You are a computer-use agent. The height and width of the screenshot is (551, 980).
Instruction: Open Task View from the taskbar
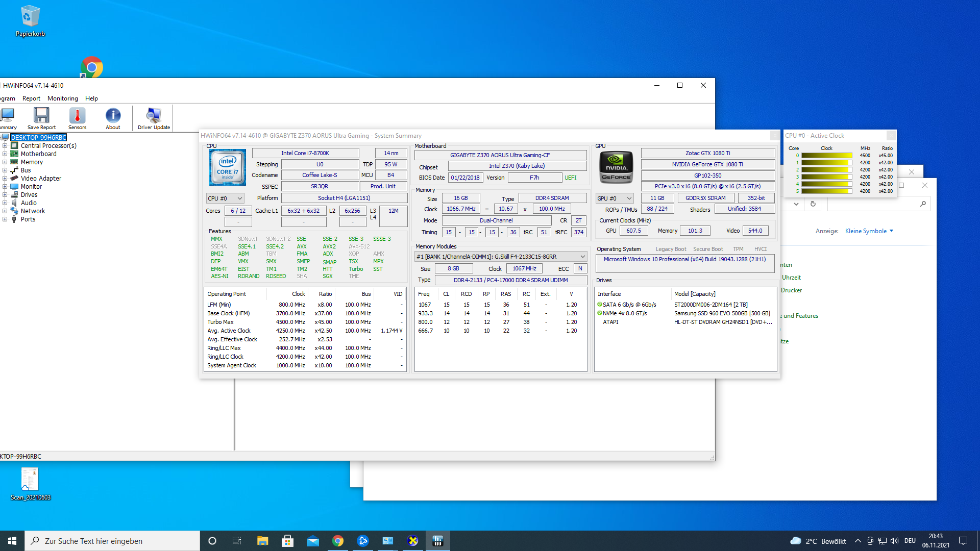pyautogui.click(x=236, y=540)
